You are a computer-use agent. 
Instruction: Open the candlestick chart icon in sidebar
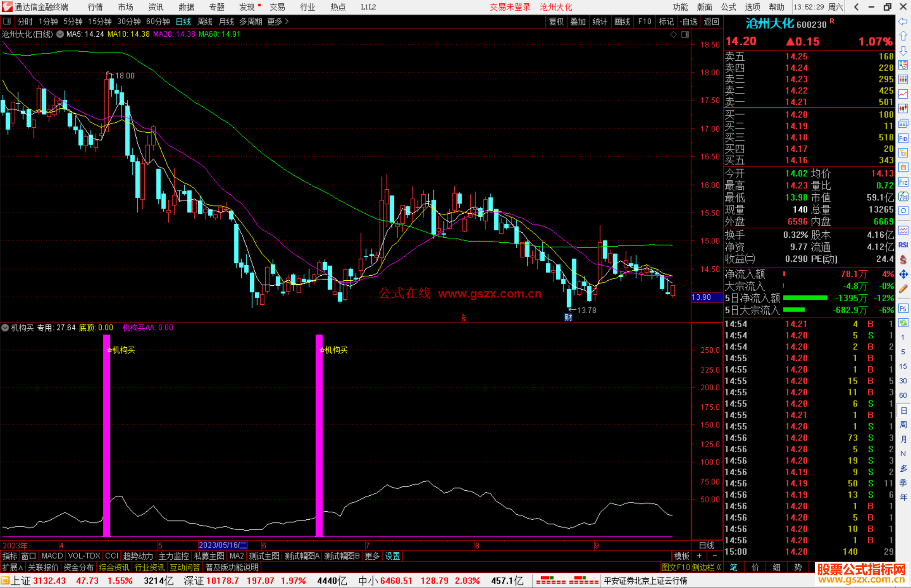[x=903, y=108]
